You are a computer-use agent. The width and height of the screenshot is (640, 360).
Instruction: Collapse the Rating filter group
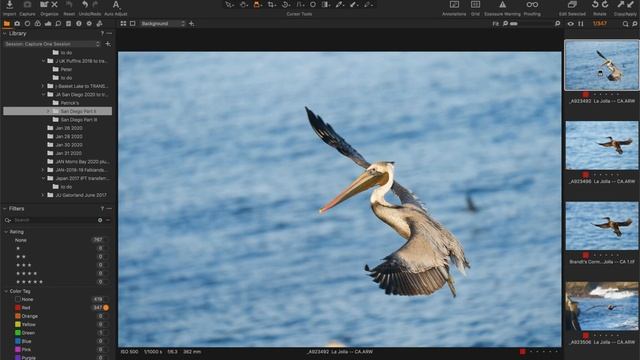6,232
